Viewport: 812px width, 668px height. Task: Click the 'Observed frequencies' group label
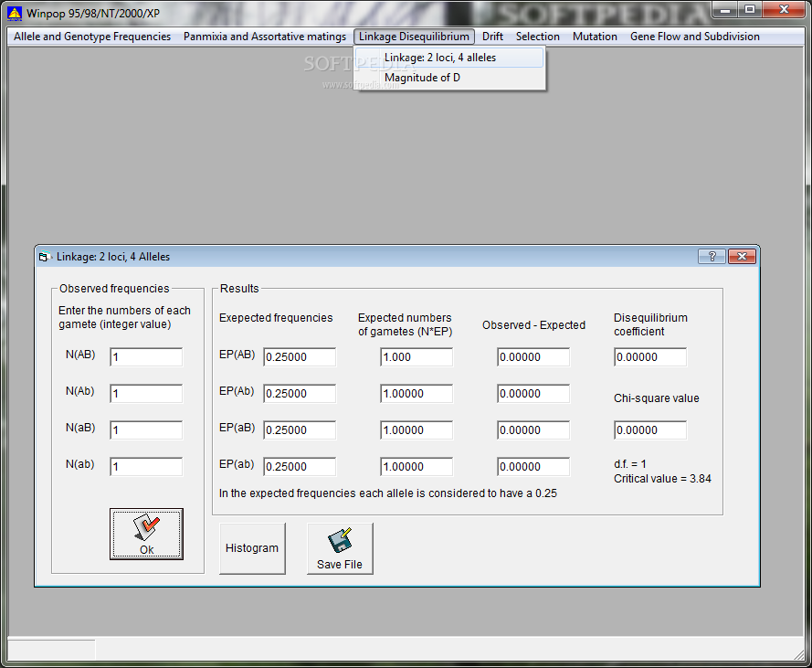[x=114, y=289]
